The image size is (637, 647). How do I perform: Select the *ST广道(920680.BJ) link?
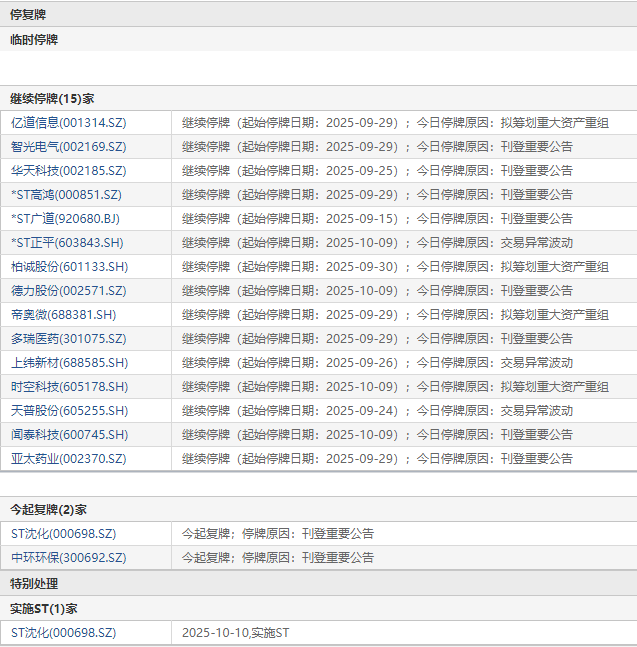(x=65, y=219)
